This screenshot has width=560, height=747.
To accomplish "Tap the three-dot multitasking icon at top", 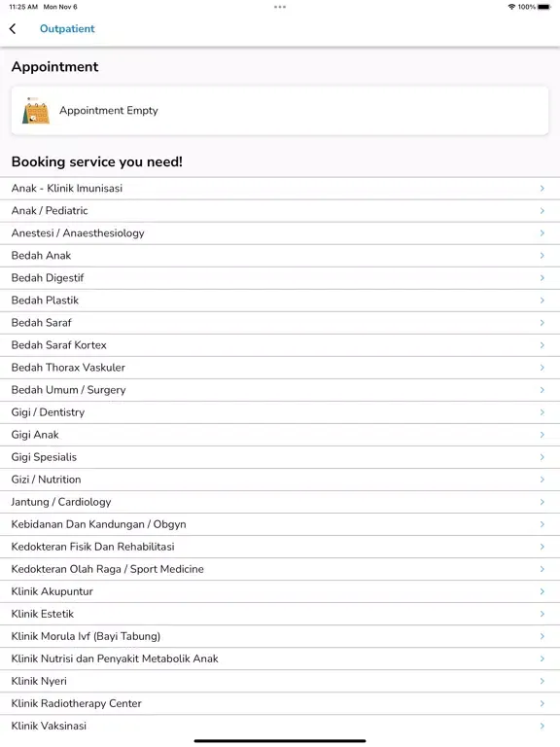I will point(280,7).
